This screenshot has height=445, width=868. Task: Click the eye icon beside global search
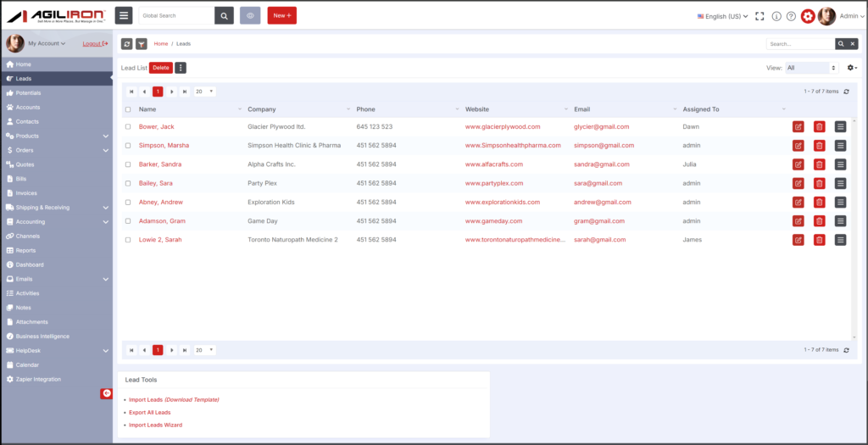[x=250, y=15]
